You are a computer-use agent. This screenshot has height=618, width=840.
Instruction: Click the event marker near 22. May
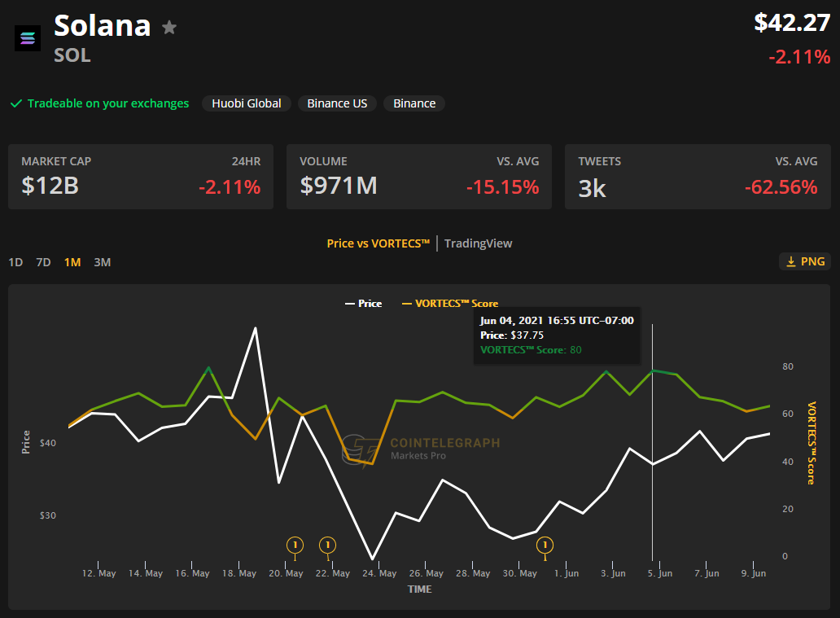coord(328,545)
